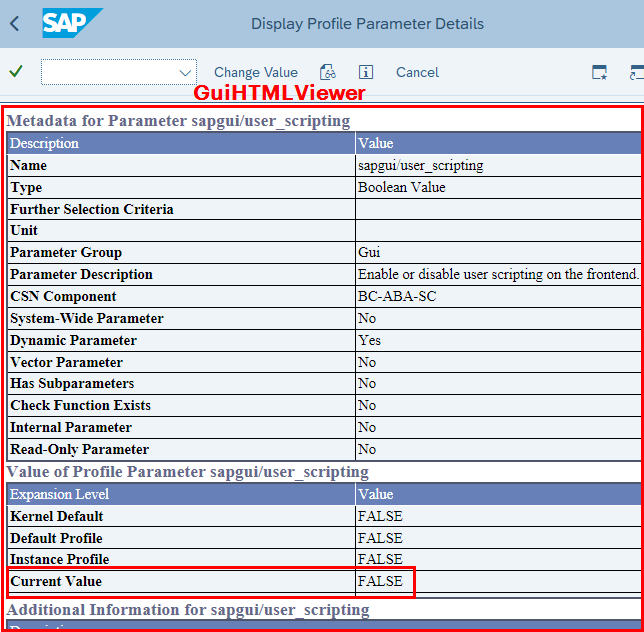Click the No value for Has Subparameters
This screenshot has height=632, width=644.
coord(367,384)
